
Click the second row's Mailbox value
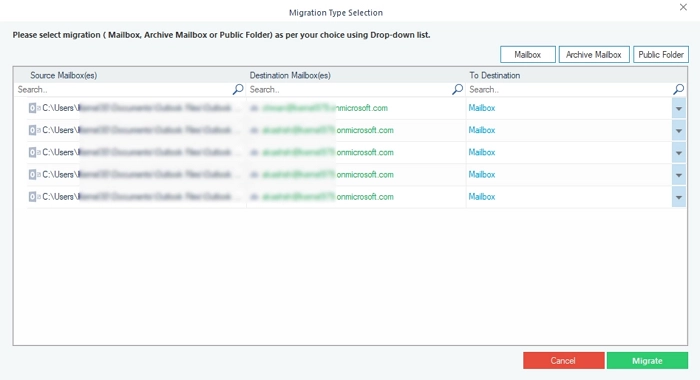[482, 130]
